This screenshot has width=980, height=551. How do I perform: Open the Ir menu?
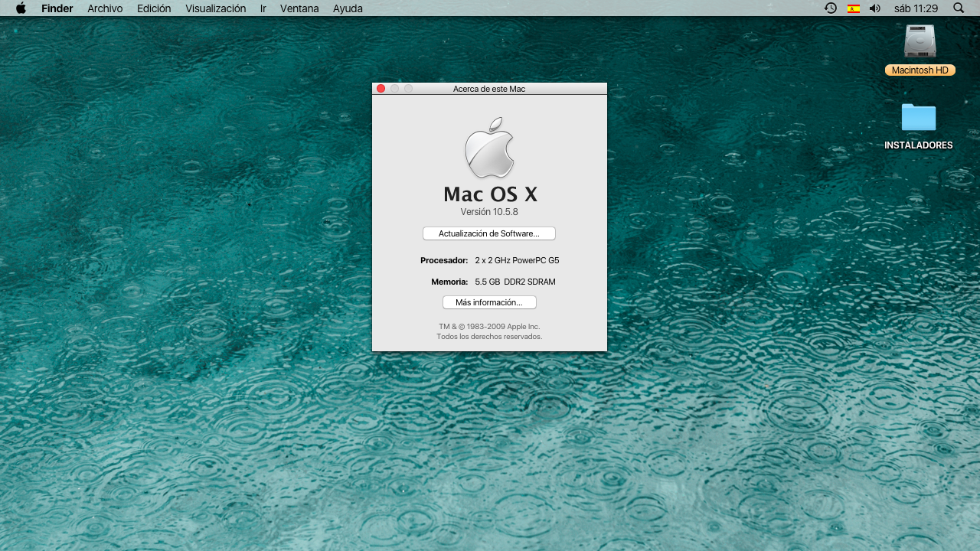263,8
